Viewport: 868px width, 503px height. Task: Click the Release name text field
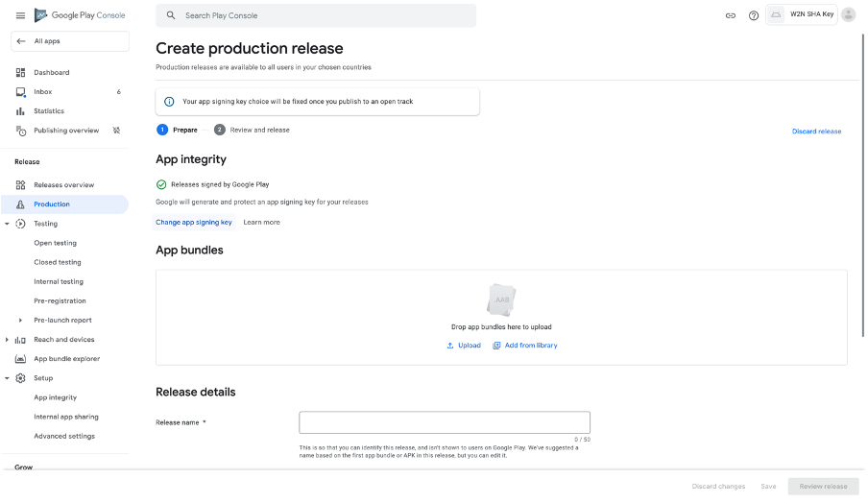pos(444,422)
